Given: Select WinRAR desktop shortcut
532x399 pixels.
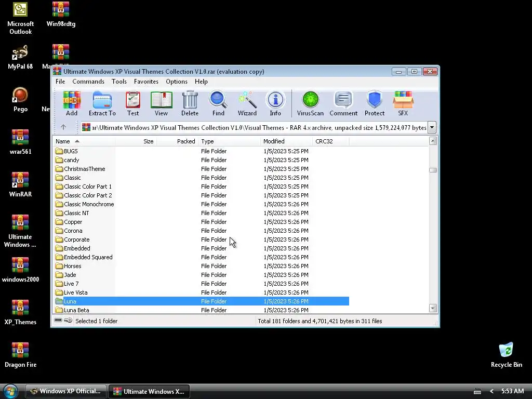Looking at the screenshot, I should coord(20,185).
